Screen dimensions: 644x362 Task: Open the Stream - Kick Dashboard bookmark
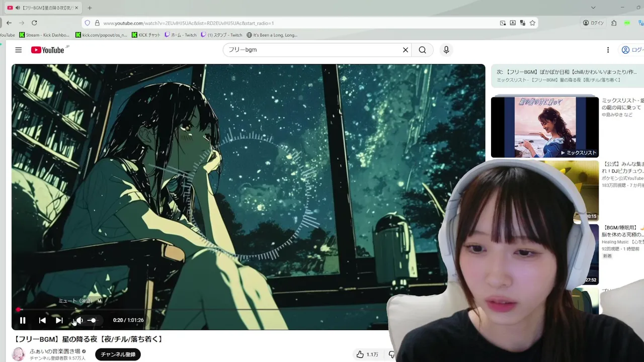coord(44,35)
